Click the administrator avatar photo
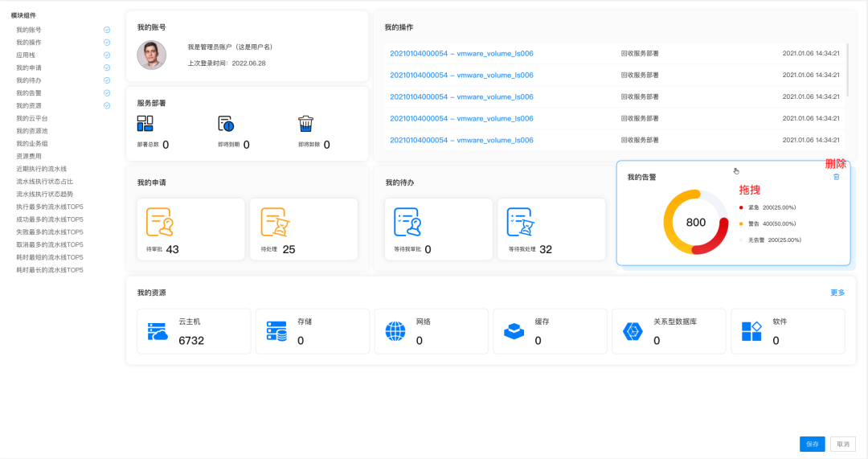Image resolution: width=868 pixels, height=459 pixels. coord(152,55)
